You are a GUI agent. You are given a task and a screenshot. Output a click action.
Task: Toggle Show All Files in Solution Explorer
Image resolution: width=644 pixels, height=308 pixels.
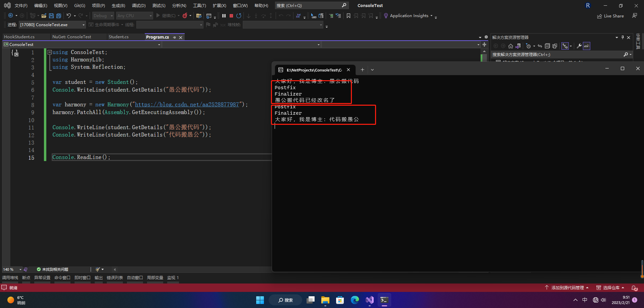555,46
